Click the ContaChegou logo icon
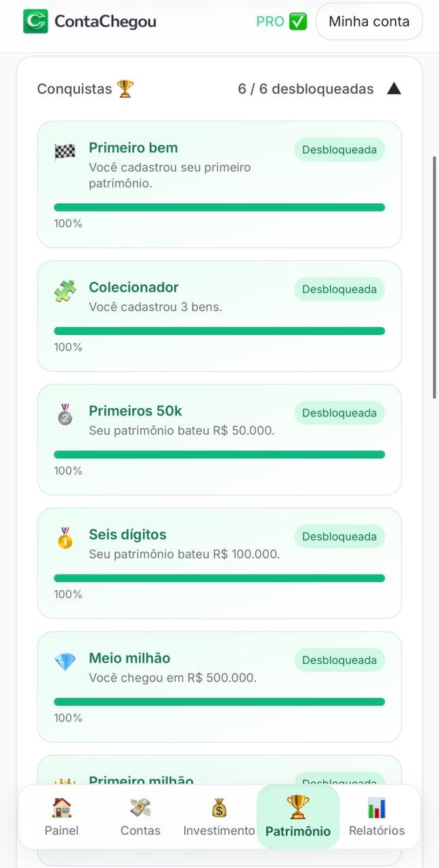This screenshot has height=868, width=439. (x=34, y=21)
